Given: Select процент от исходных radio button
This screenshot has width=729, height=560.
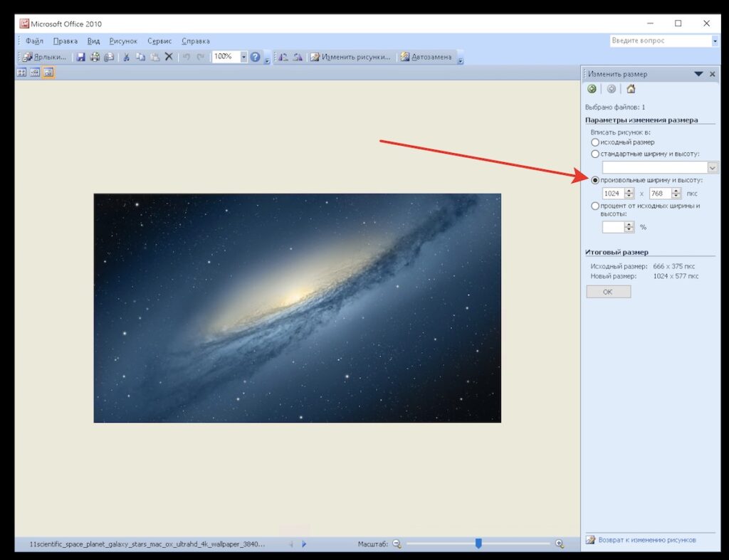Looking at the screenshot, I should pos(595,206).
